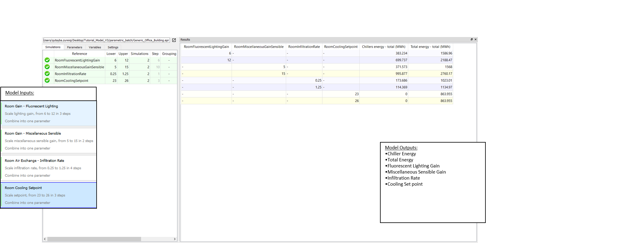The image size is (644, 243).
Task: Click the green check icon for RoomFluorescentLightingGain
Action: (x=47, y=60)
